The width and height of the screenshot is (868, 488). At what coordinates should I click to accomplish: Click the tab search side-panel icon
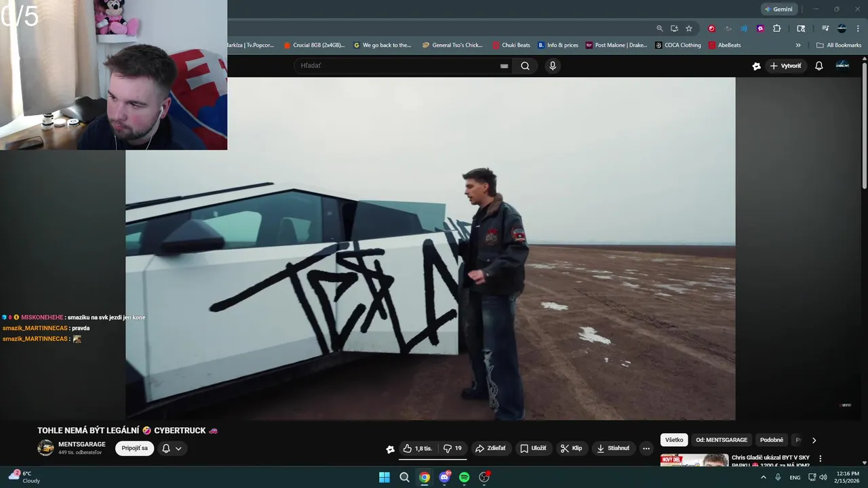801,28
